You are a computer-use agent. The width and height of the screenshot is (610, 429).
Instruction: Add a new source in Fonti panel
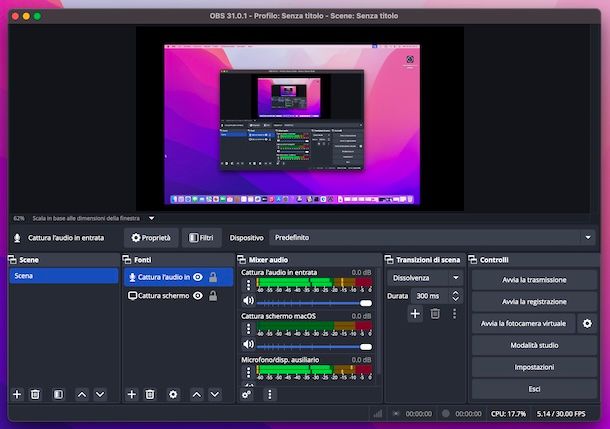click(x=131, y=394)
